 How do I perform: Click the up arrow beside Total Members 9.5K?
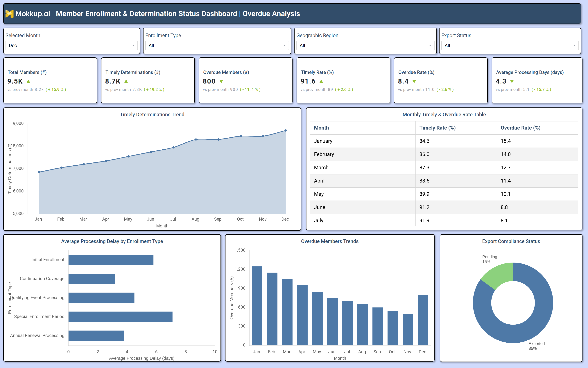(28, 81)
